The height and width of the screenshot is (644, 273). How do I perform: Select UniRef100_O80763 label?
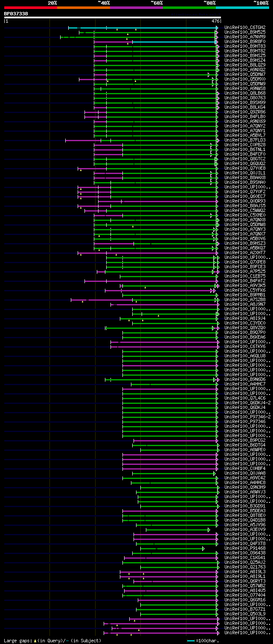(245, 98)
